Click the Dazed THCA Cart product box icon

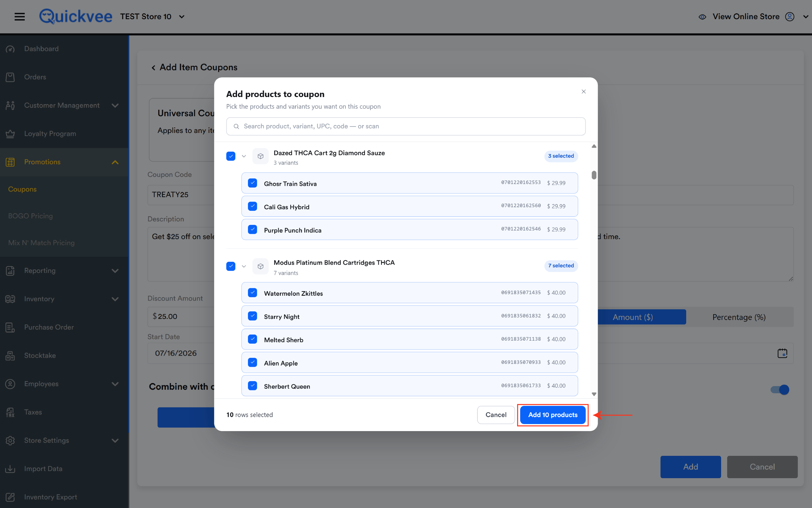click(261, 156)
